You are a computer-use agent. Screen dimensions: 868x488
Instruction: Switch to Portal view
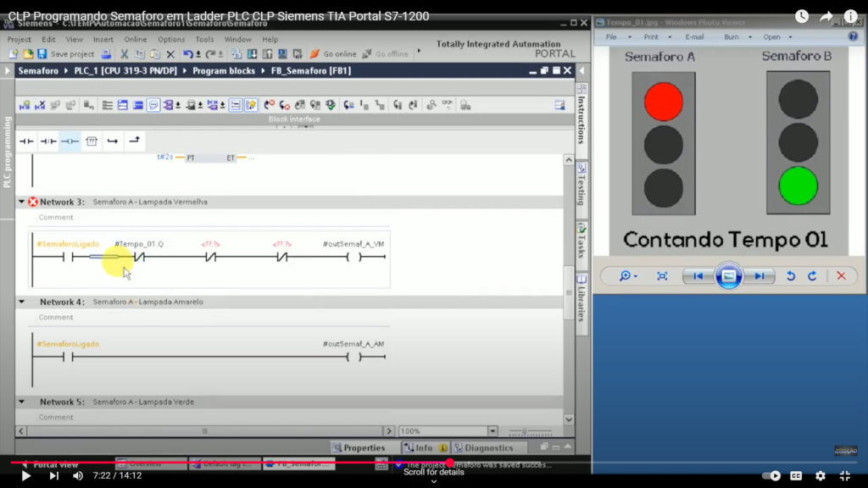click(50, 464)
